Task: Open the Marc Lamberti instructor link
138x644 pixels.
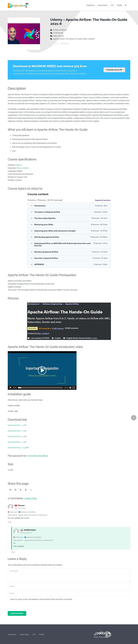Action: coord(23,168)
